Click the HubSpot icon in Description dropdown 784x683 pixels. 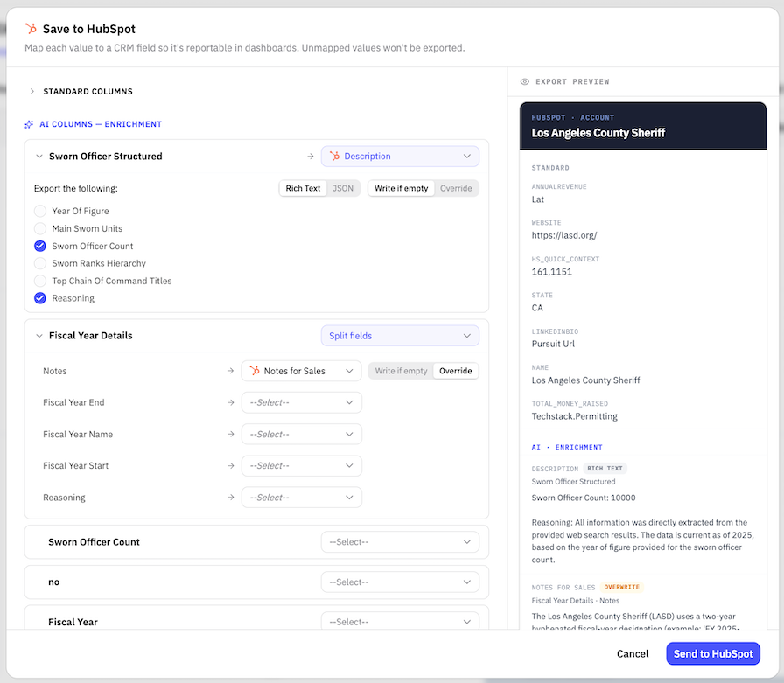point(334,156)
